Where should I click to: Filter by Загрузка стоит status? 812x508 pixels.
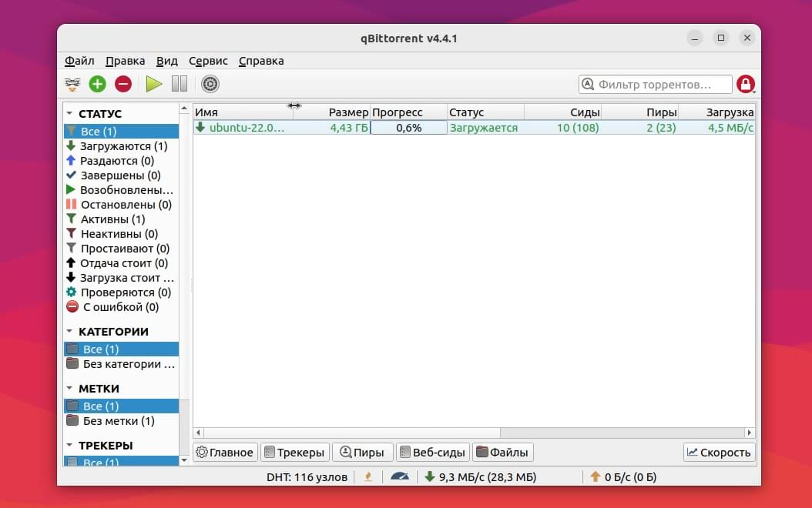click(121, 278)
